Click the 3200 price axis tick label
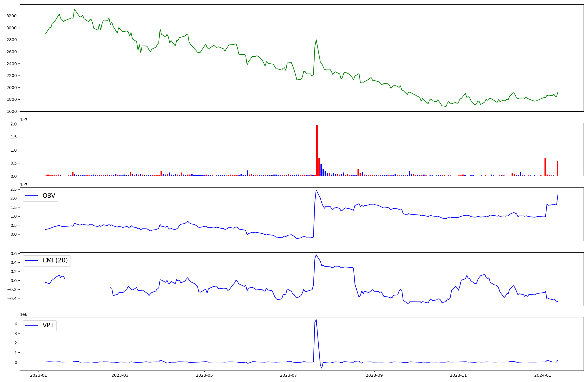588x382 pixels. (12, 16)
